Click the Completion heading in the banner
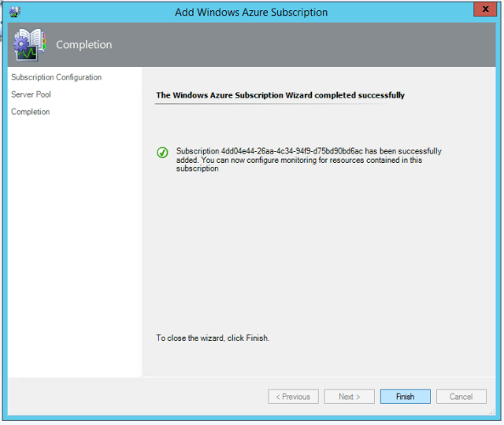 coord(83,45)
